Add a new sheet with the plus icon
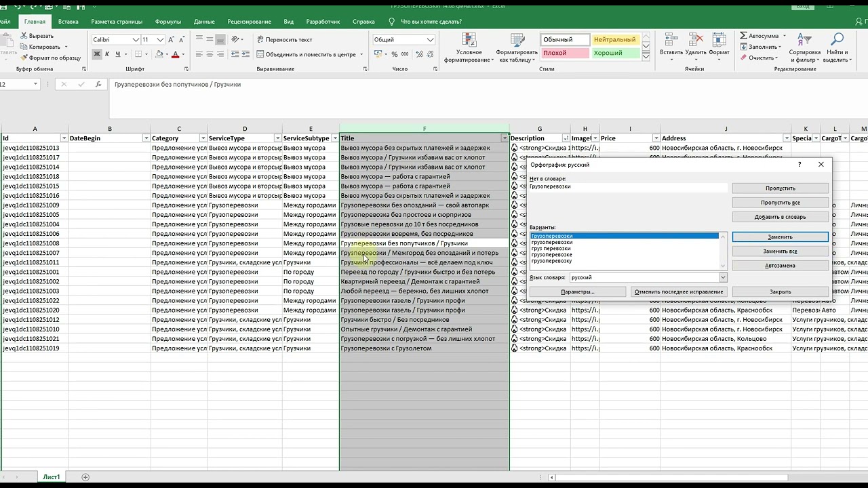 85,477
